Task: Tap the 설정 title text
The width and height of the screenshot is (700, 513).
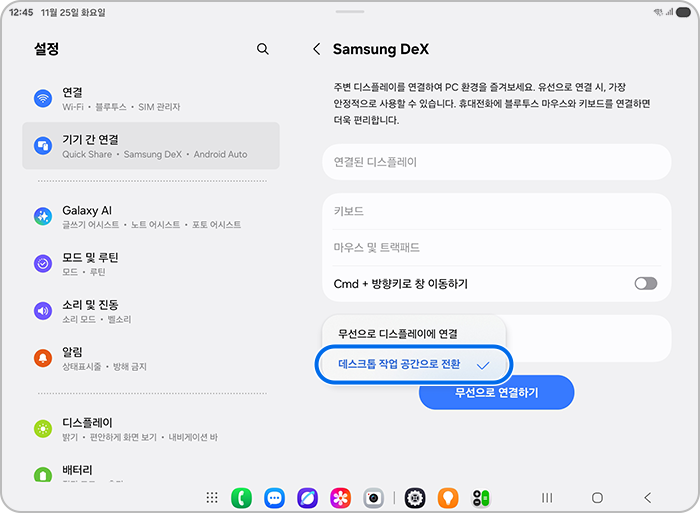Action: 46,49
